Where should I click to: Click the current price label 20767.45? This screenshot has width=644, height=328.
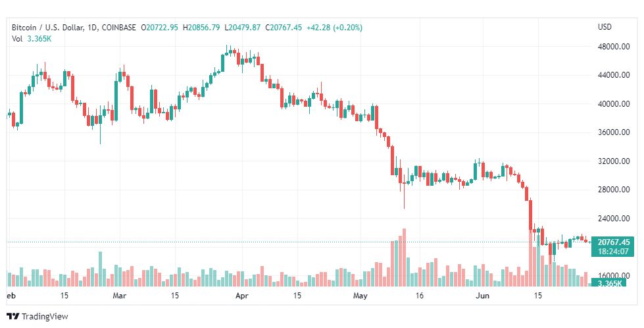tap(613, 242)
